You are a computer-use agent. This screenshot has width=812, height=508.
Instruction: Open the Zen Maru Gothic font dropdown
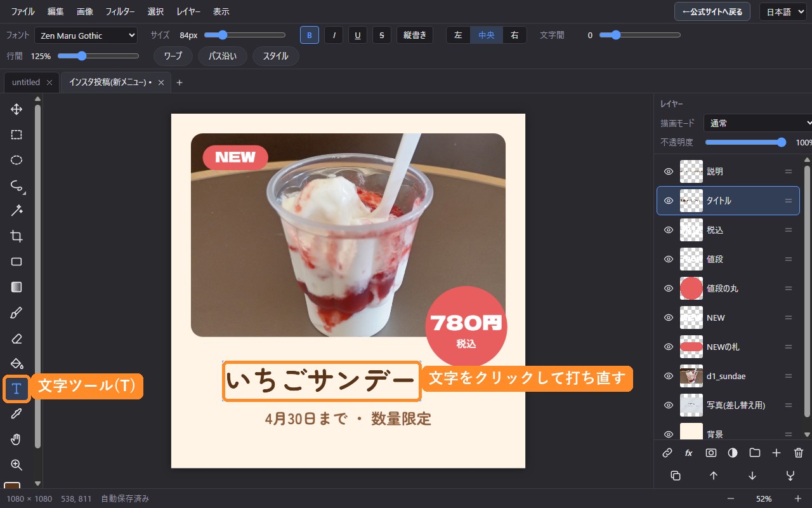[x=86, y=36]
